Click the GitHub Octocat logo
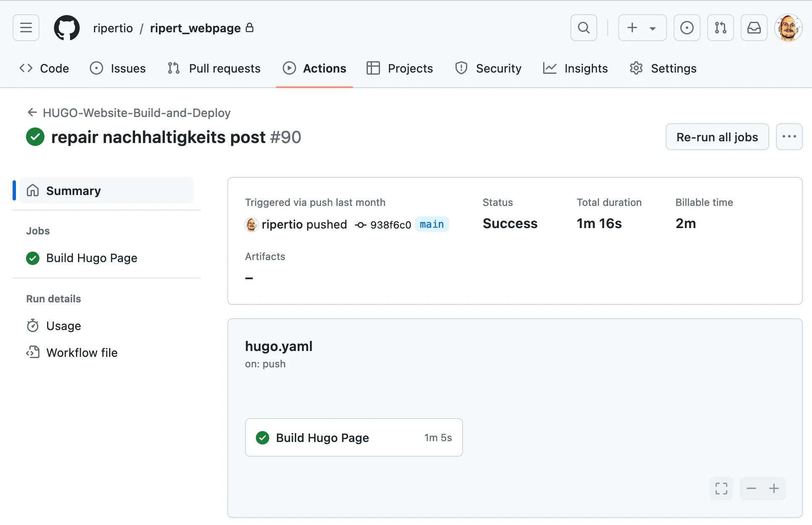The height and width of the screenshot is (525, 812). (67, 28)
